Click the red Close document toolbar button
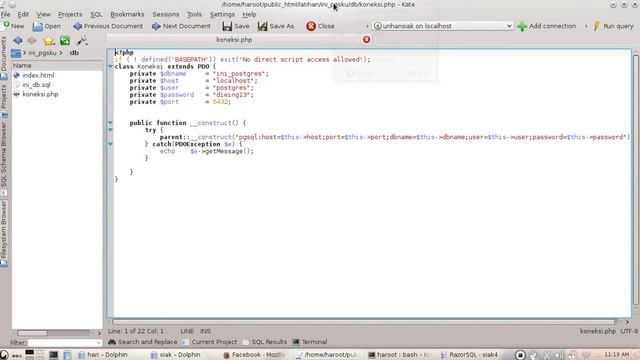Viewport: 640px width, 360px height. pyautogui.click(x=320, y=26)
